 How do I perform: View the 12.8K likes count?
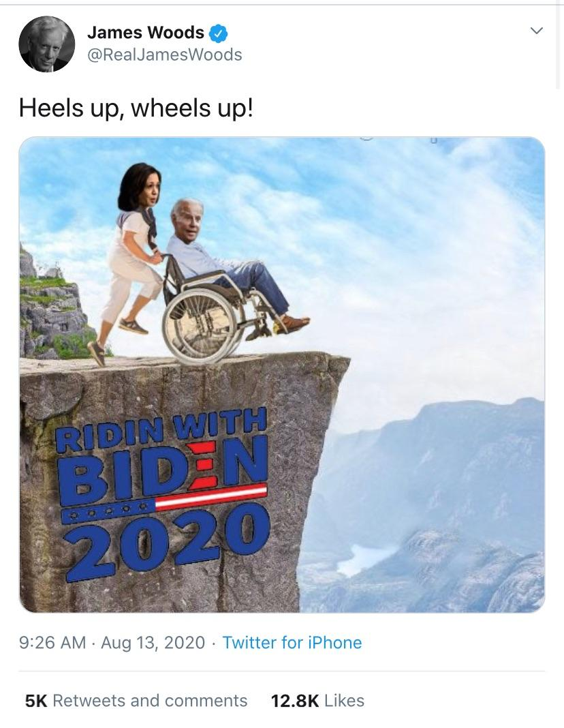click(295, 701)
